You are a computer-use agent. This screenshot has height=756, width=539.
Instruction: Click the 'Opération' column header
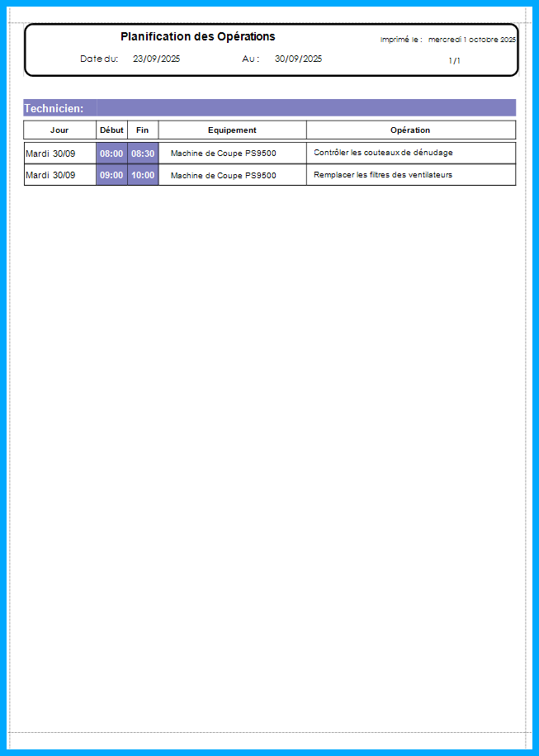[410, 130]
